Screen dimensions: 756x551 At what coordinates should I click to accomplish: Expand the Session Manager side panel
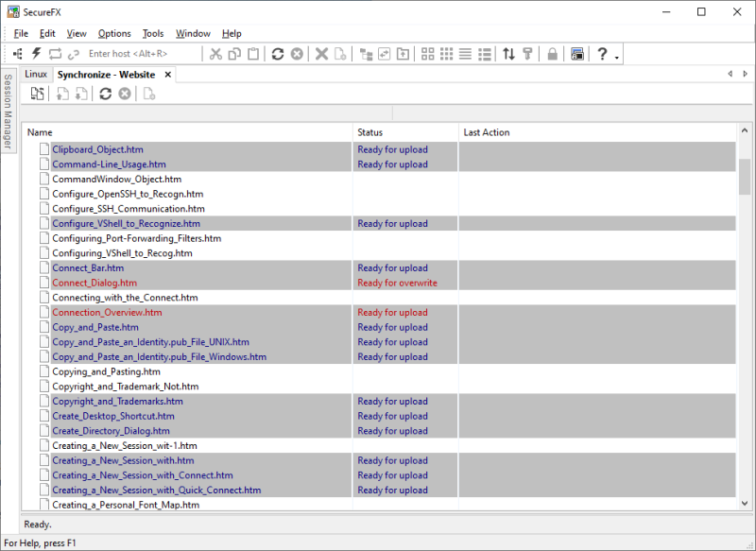click(8, 112)
